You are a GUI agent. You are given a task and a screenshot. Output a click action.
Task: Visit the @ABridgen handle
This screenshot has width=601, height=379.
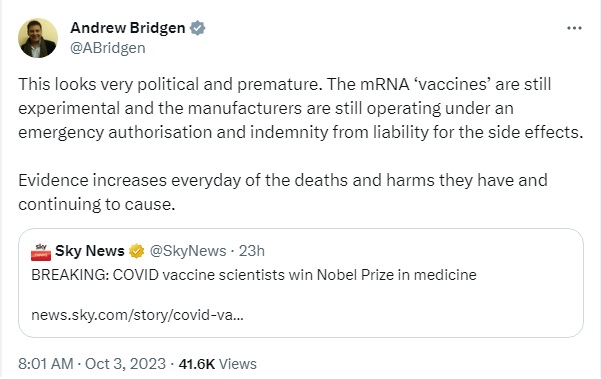click(x=108, y=48)
